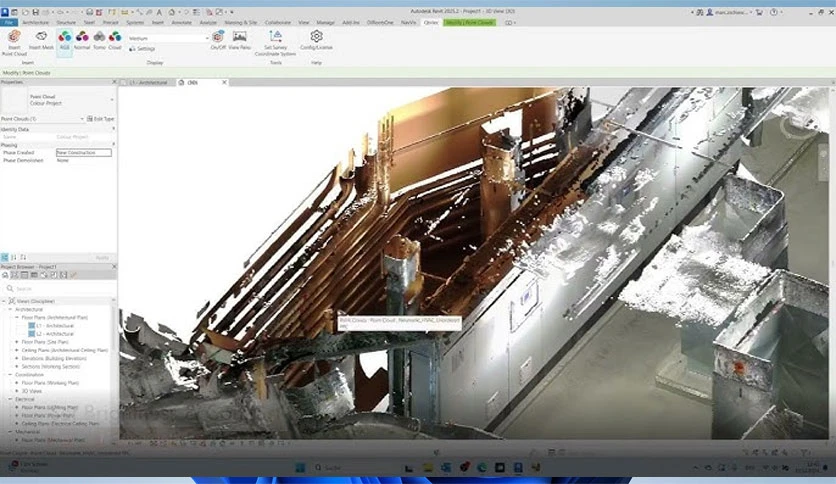Switch to the Structure ribbon tab
The width and height of the screenshot is (836, 484).
(x=66, y=22)
